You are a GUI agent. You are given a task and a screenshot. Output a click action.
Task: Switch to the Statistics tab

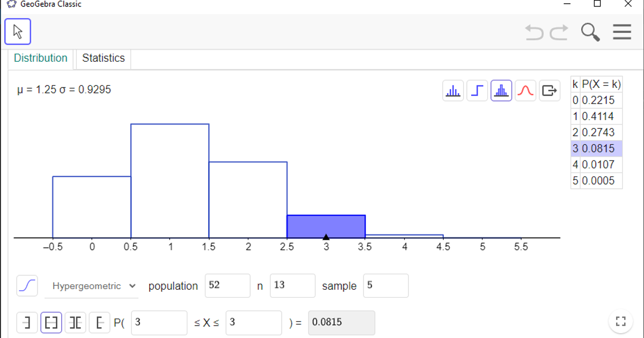(103, 58)
